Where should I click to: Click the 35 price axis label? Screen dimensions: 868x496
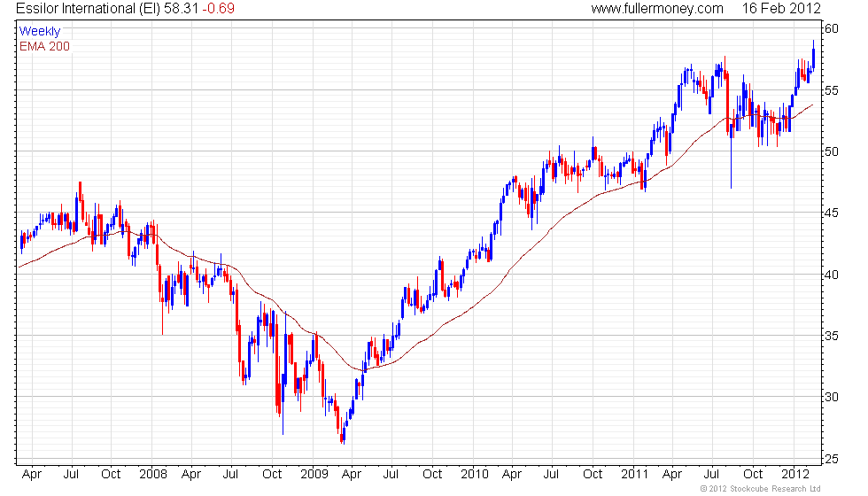pos(832,336)
